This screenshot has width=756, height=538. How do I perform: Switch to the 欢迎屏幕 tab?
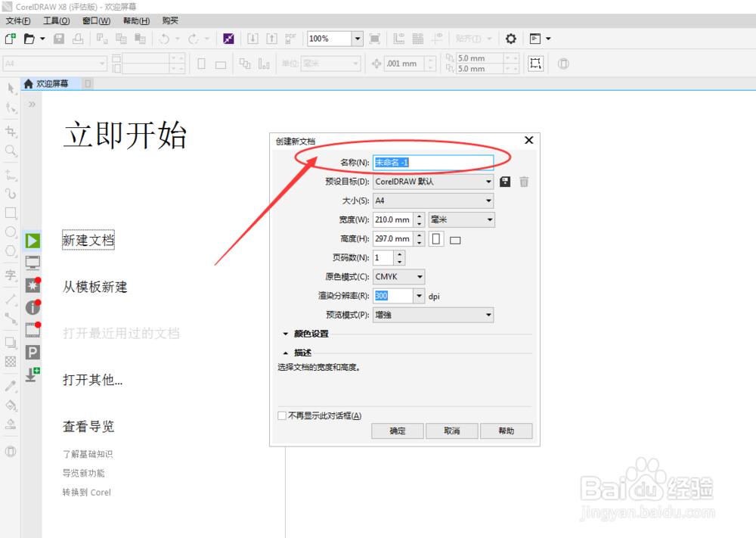(51, 83)
